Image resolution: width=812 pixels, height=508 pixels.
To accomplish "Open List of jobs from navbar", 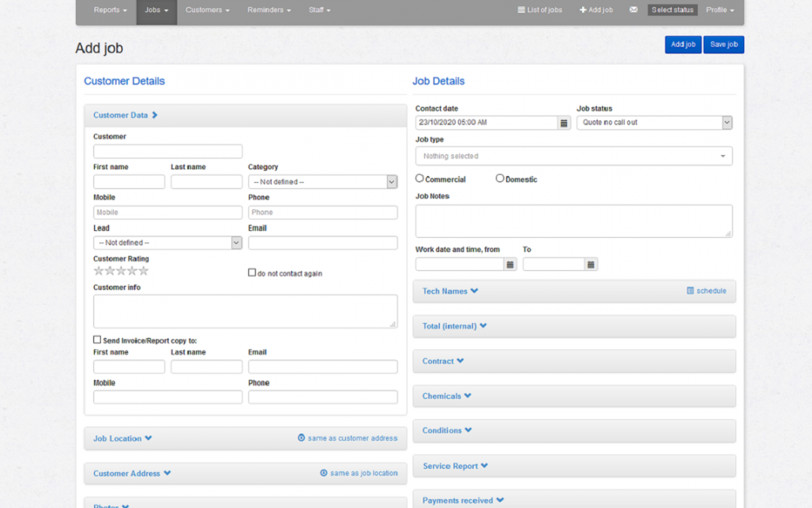I will pos(540,10).
